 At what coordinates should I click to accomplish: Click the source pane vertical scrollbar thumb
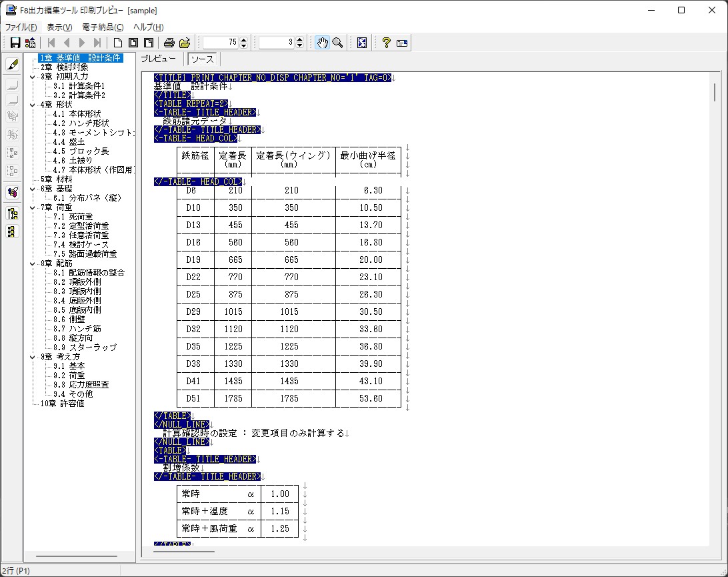[x=715, y=91]
